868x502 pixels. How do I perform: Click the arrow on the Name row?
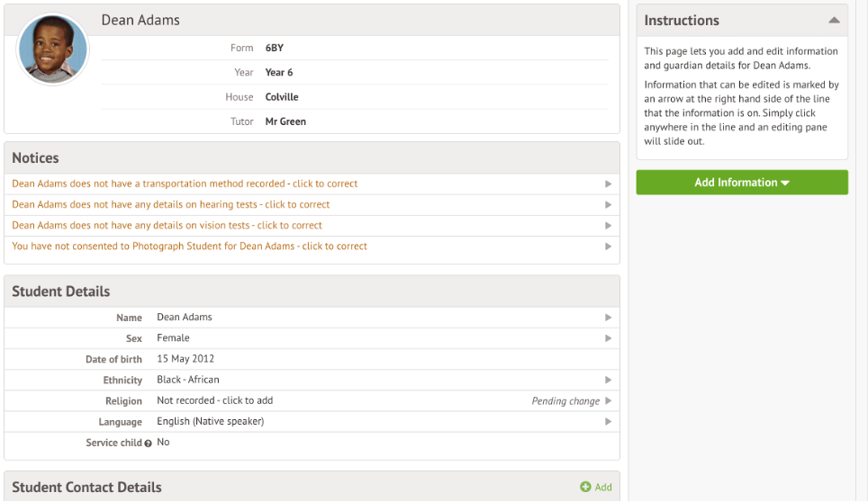point(609,318)
